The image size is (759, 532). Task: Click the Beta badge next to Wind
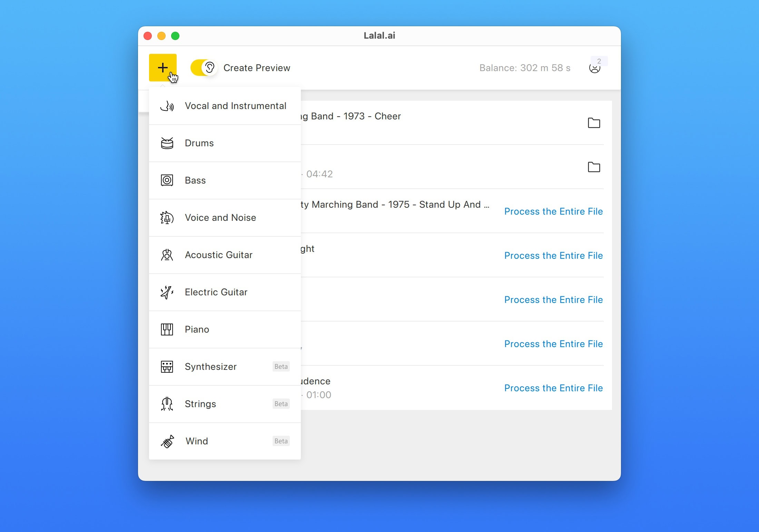coord(281,441)
